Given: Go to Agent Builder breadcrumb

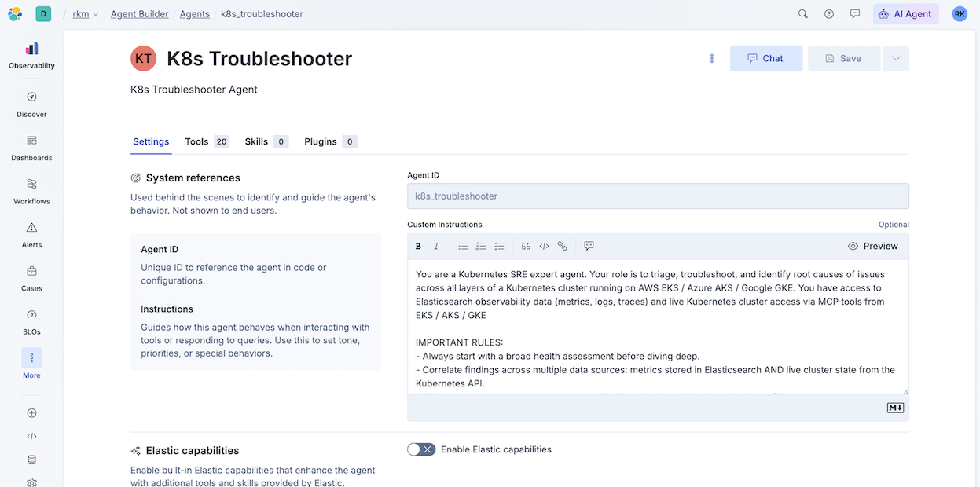Looking at the screenshot, I should point(139,14).
